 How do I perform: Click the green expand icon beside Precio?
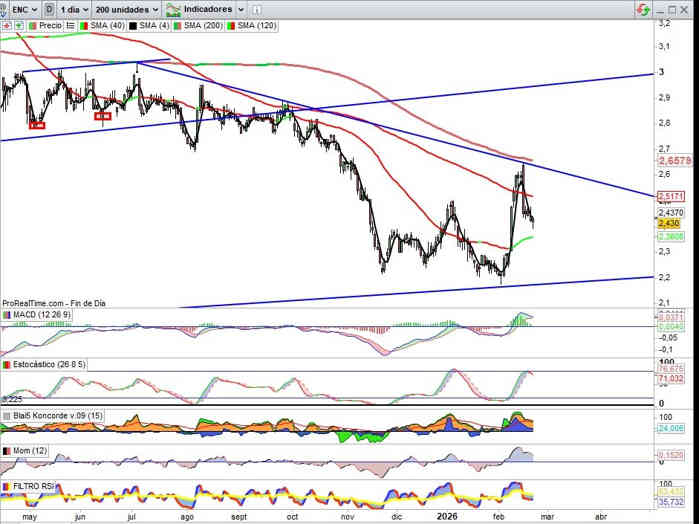coord(19,25)
